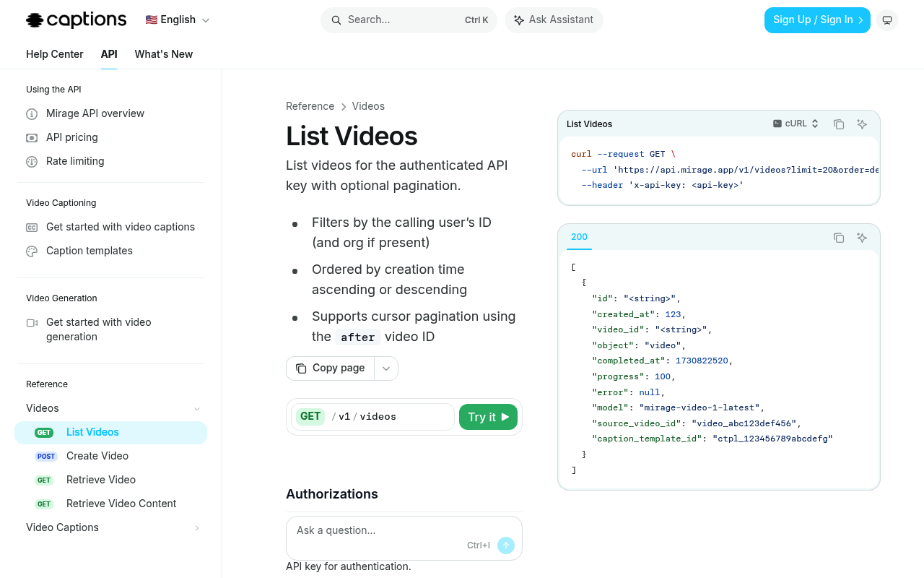Click the Try it button
924x578 pixels.
point(488,417)
